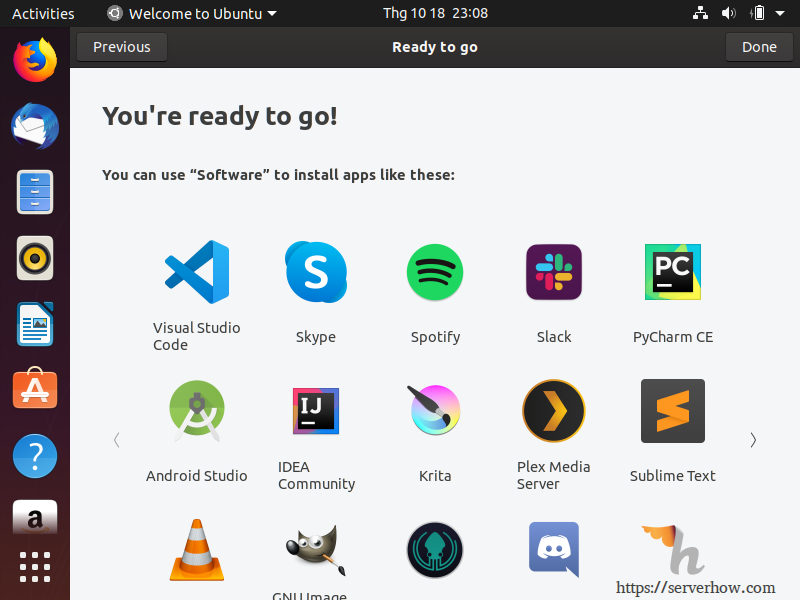Click the Krita label text
The height and width of the screenshot is (600, 800).
click(x=435, y=476)
